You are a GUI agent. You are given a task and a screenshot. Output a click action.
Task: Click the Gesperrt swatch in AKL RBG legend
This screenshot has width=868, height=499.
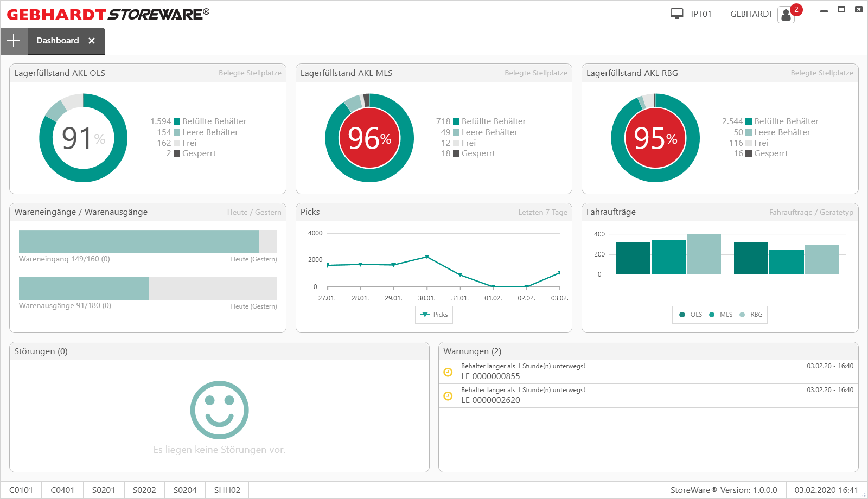point(749,153)
